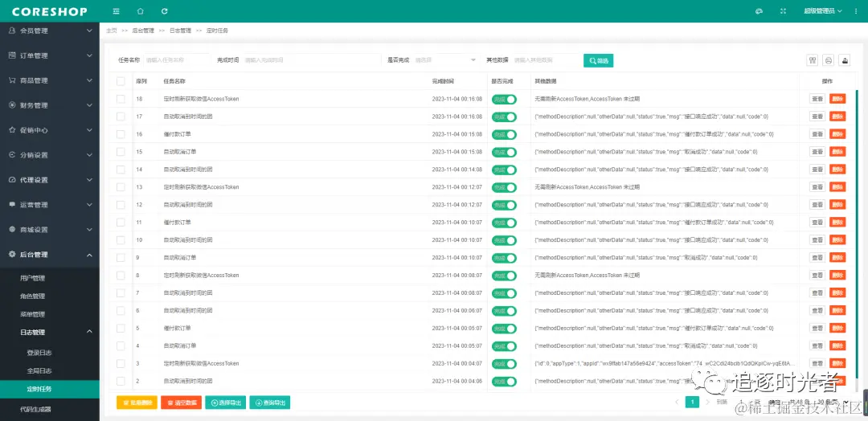Collapse 后台管理 using its chevron
Viewport: 868px width, 421px height.
(x=90, y=255)
